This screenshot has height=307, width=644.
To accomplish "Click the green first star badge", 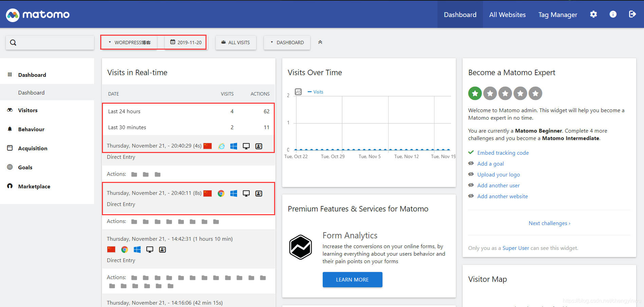I will (x=475, y=93).
